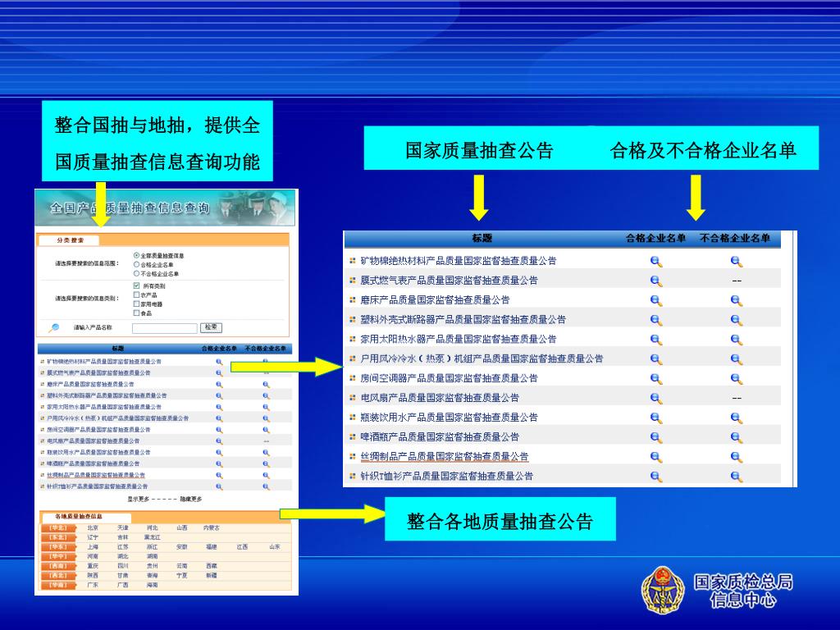The width and height of the screenshot is (840, 630).
Task: Select the 东北 region label
Action: pyautogui.click(x=58, y=537)
